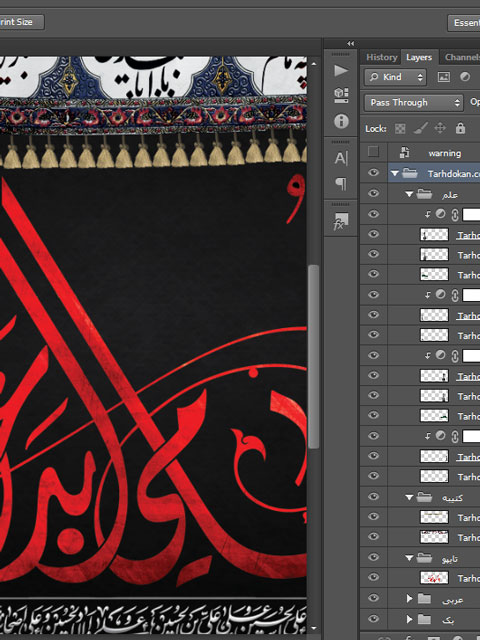Open the Info panel icon
Screen dimensions: 480x640
(341, 121)
